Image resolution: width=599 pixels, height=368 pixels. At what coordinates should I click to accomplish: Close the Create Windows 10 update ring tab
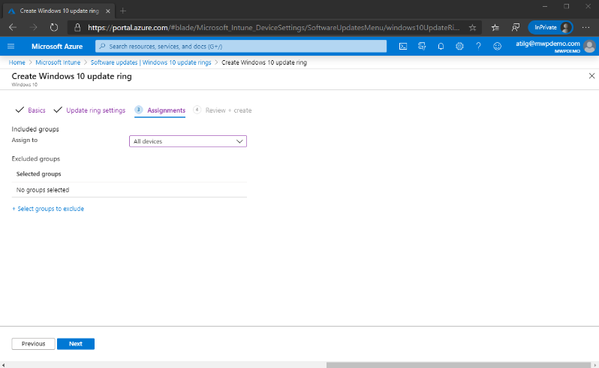108,11
